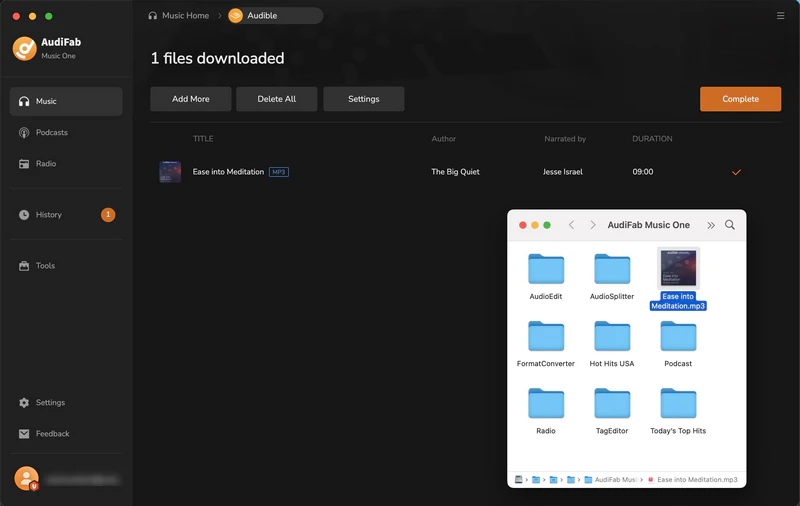Click the 1 files downloaded heading

(x=217, y=58)
